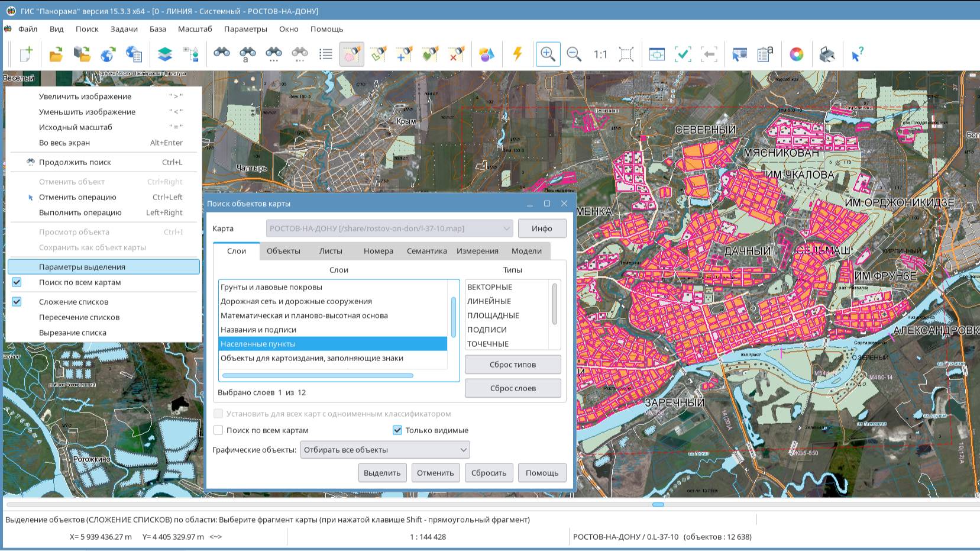
Task: Toggle 'Сложение списков' in the context menu
Action: (x=74, y=302)
